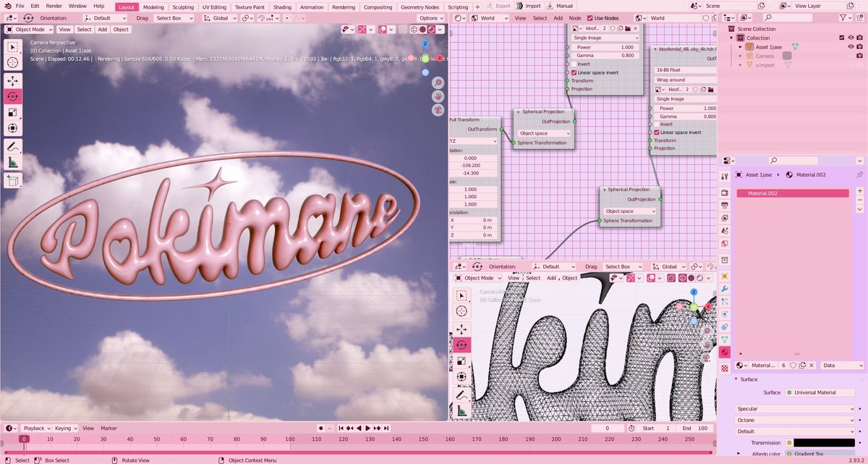Pick the Transform tool in main viewport

(13, 128)
